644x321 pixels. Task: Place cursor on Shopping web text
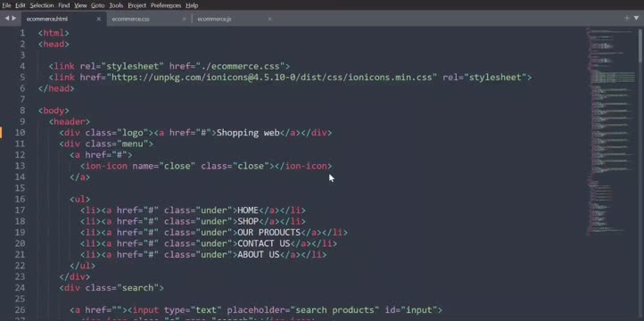click(x=248, y=133)
